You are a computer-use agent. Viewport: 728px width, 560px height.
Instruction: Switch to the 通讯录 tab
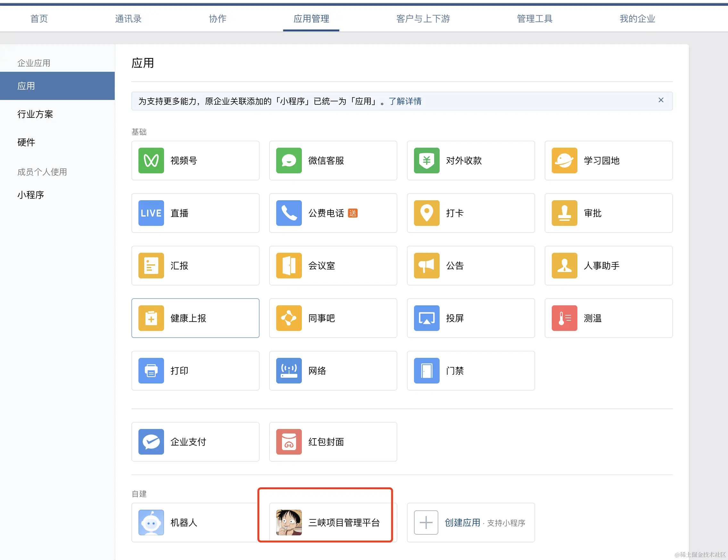pos(128,19)
